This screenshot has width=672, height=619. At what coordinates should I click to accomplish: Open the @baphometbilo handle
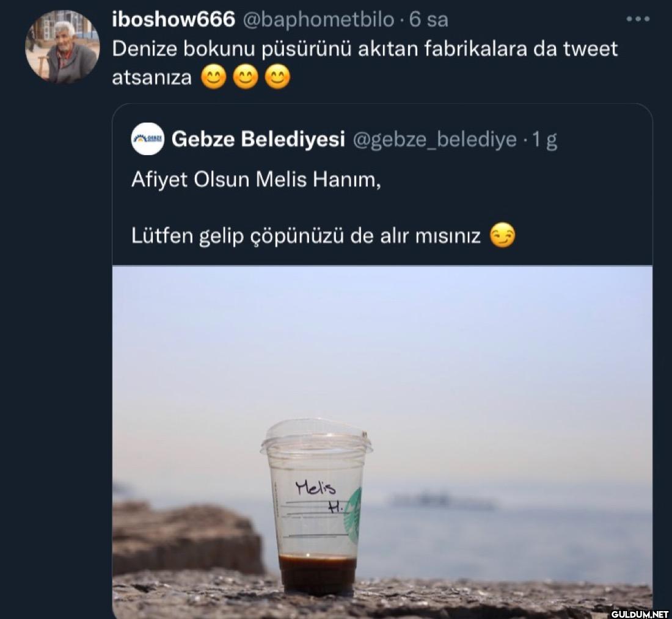(318, 20)
